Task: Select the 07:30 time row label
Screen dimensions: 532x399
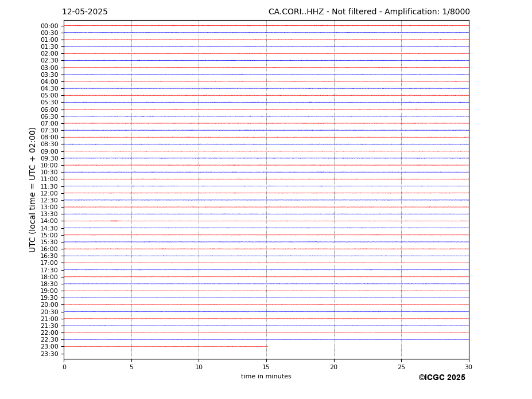Action: coord(49,131)
